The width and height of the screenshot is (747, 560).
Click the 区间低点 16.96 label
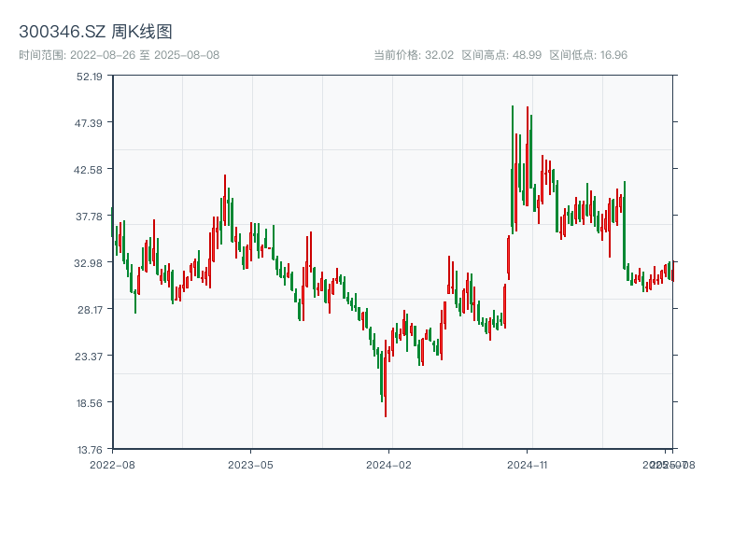pyautogui.click(x=588, y=55)
